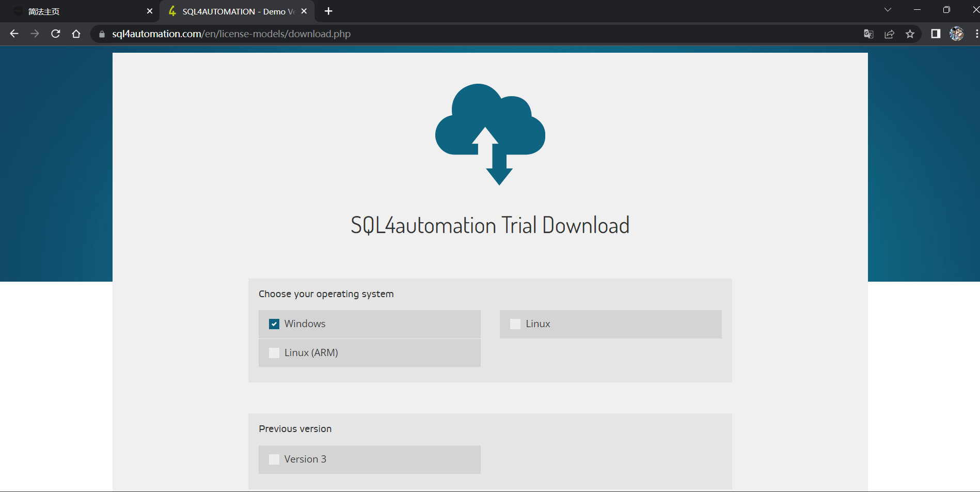This screenshot has width=980, height=492.
Task: Share this page via toolbar icon
Action: [889, 34]
